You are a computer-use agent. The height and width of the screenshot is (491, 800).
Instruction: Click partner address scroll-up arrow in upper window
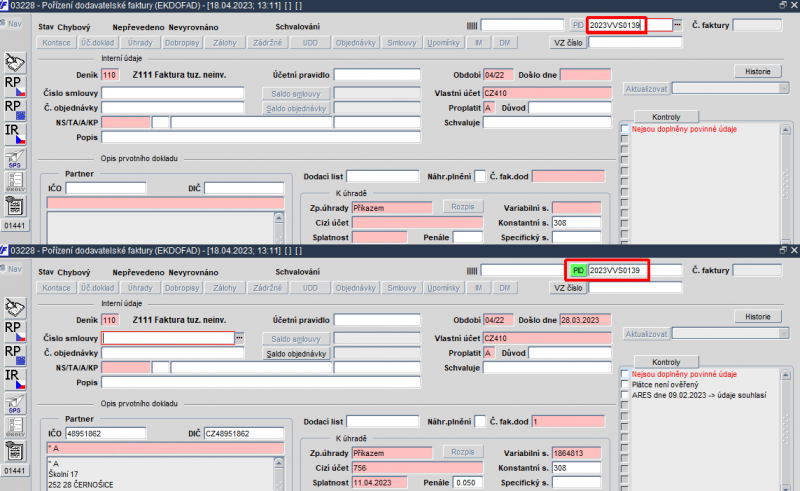(x=279, y=218)
